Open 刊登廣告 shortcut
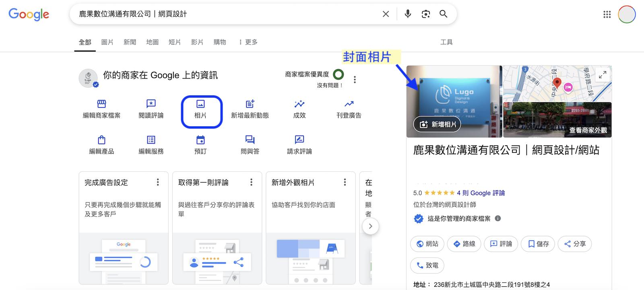This screenshot has height=290, width=644. coord(349,109)
